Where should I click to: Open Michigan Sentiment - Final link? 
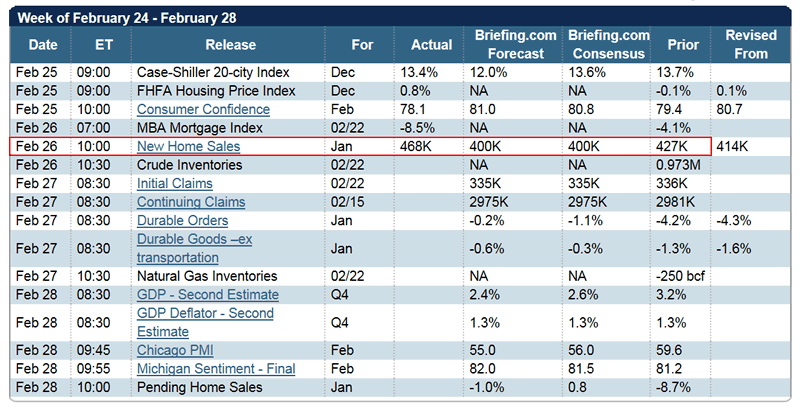(215, 369)
